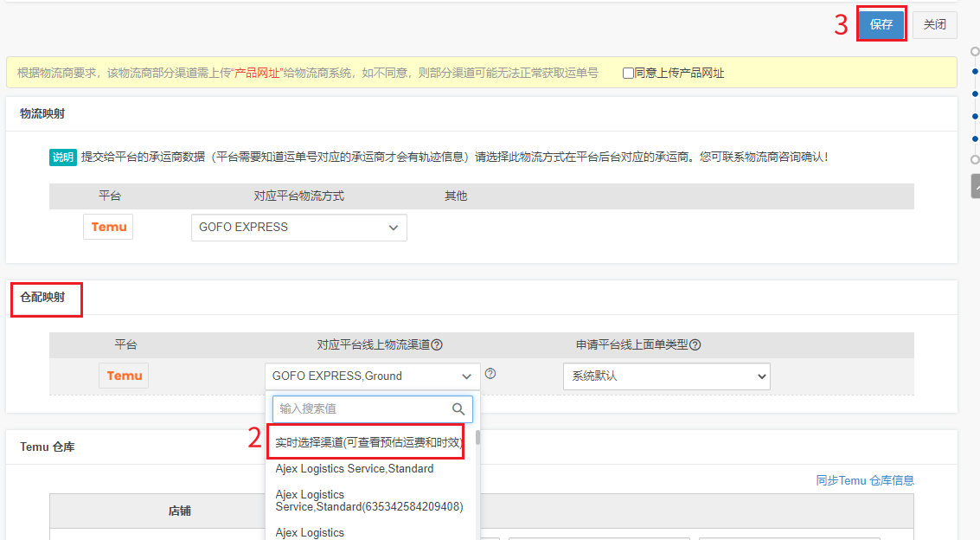The height and width of the screenshot is (540, 980).
Task: Click the scroll-to-top arrow on right edge
Action: click(976, 185)
